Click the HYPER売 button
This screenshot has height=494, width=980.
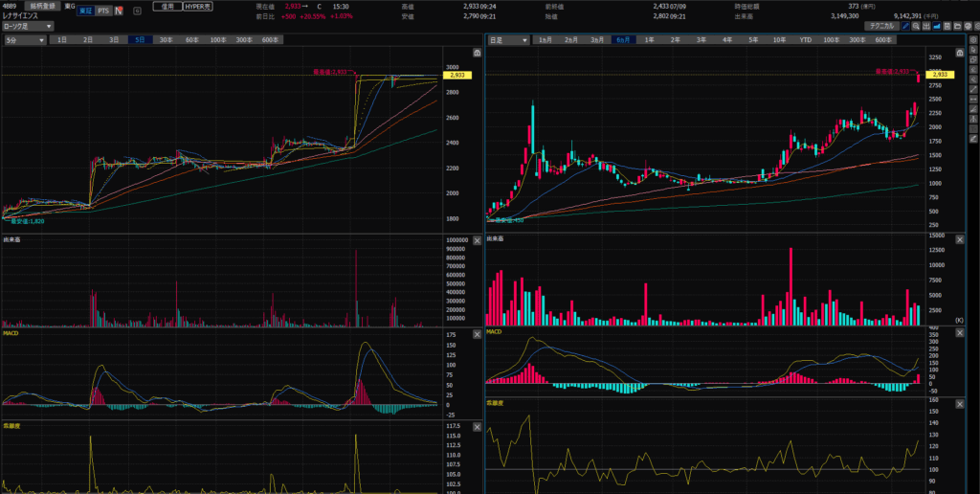point(197,7)
